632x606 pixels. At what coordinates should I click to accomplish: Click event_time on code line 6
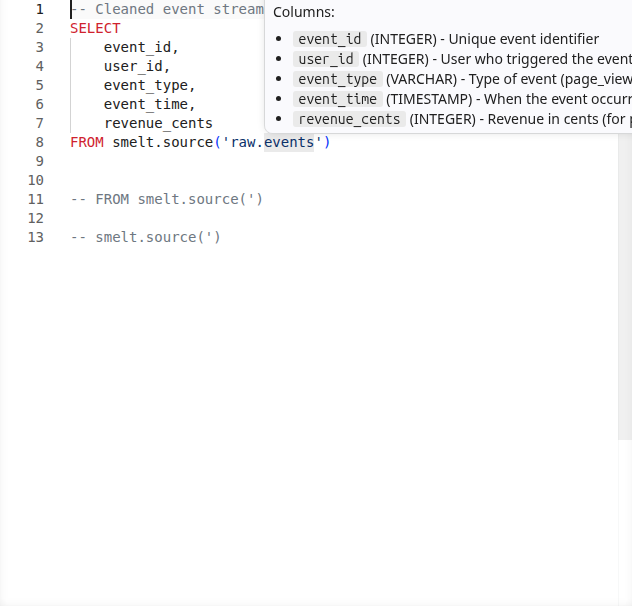[146, 104]
